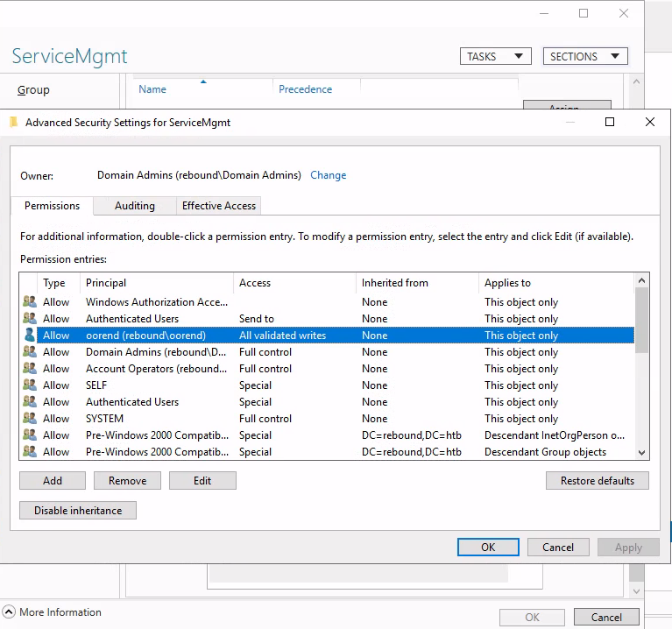672x629 pixels.
Task: Select 'Domain Admins (rebound\D...' principal text
Action: 156,352
